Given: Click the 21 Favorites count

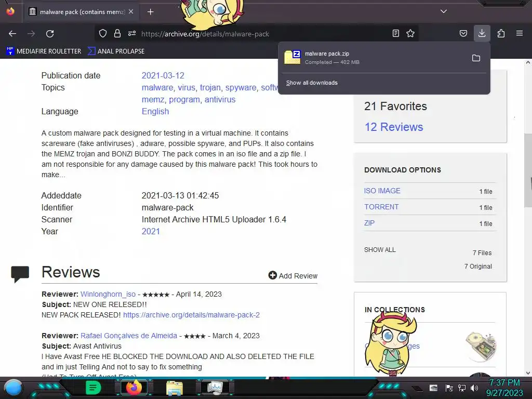Looking at the screenshot, I should [395, 106].
